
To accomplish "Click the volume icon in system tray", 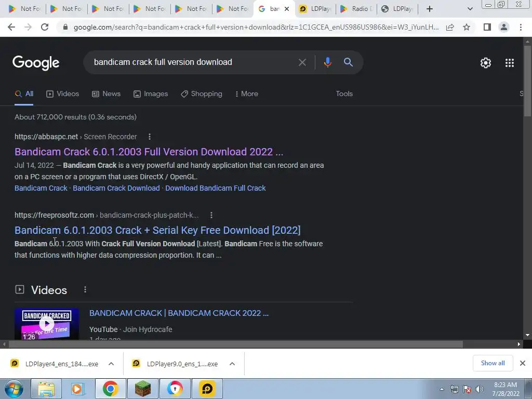I will [480, 389].
